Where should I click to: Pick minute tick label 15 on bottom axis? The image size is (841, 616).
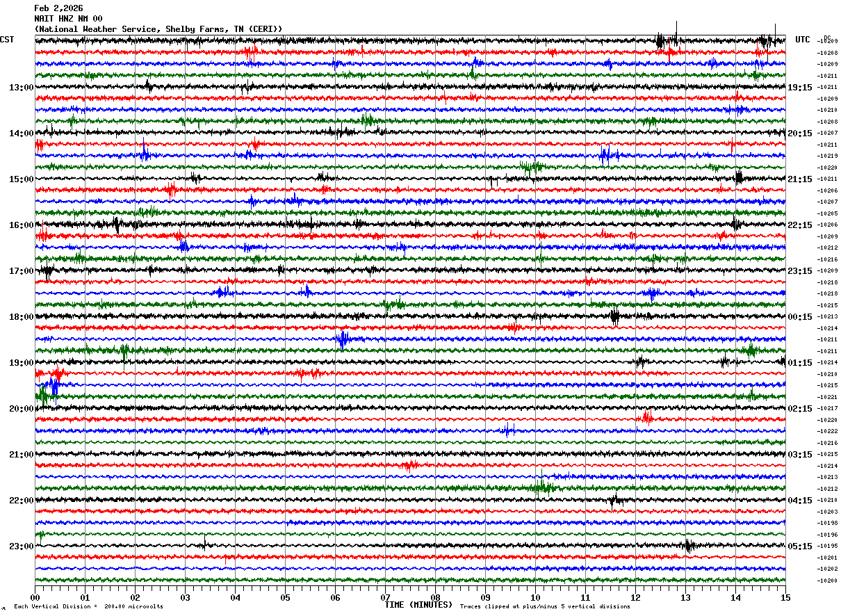point(785,597)
